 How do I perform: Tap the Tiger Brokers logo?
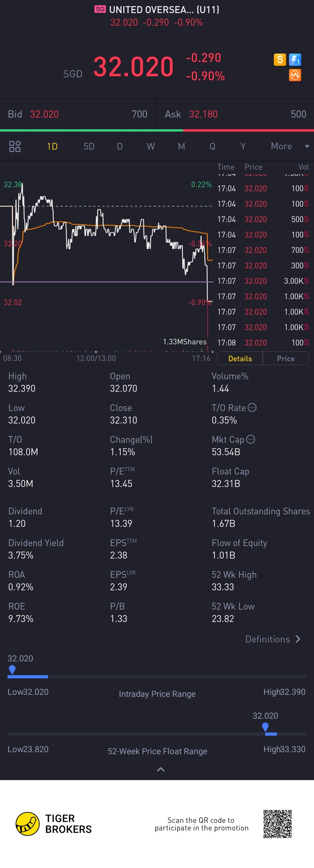pyautogui.click(x=28, y=823)
